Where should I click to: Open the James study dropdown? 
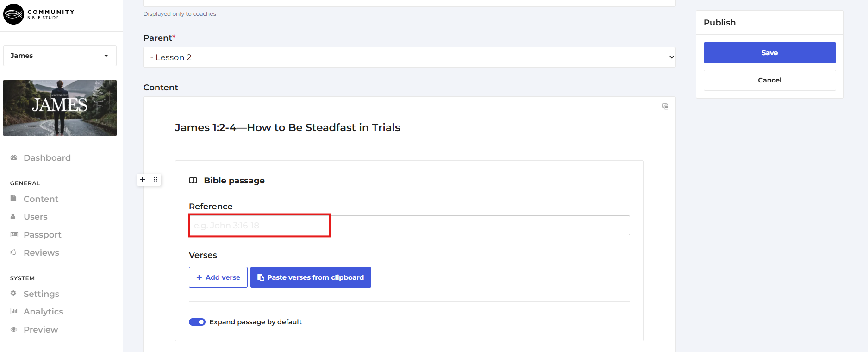pyautogui.click(x=60, y=56)
